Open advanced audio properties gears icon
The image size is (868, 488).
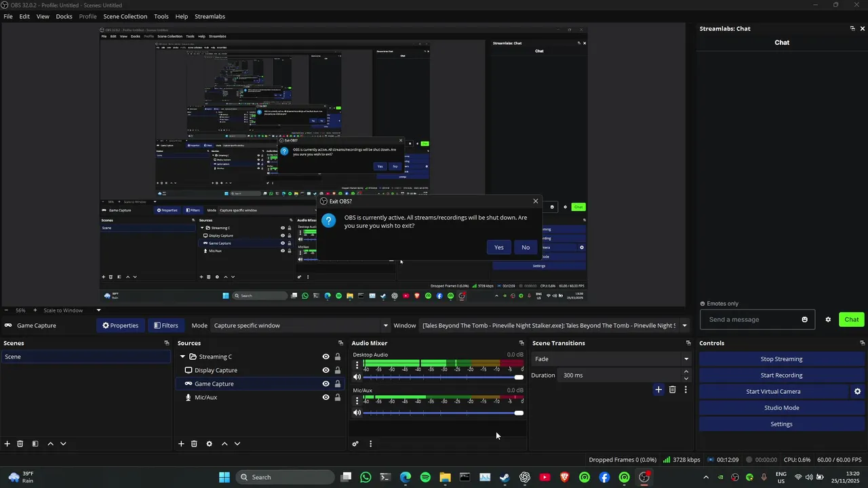355,444
